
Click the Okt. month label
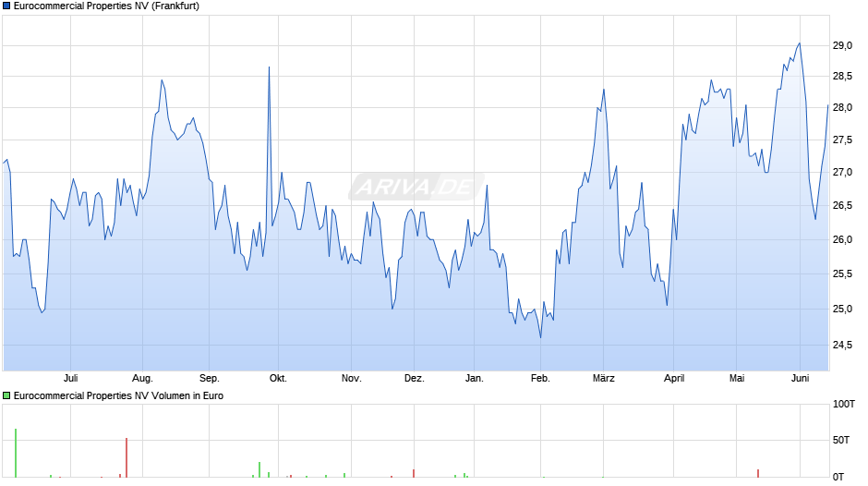click(278, 378)
